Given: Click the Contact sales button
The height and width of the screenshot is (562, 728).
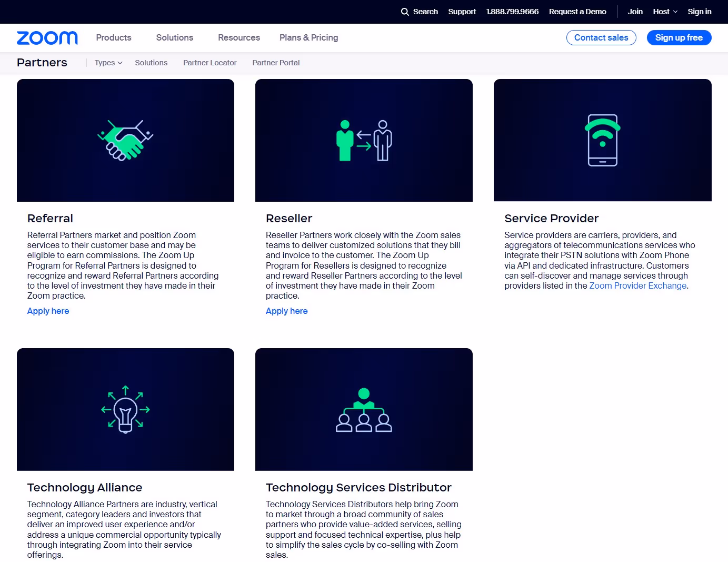Looking at the screenshot, I should click(x=601, y=38).
